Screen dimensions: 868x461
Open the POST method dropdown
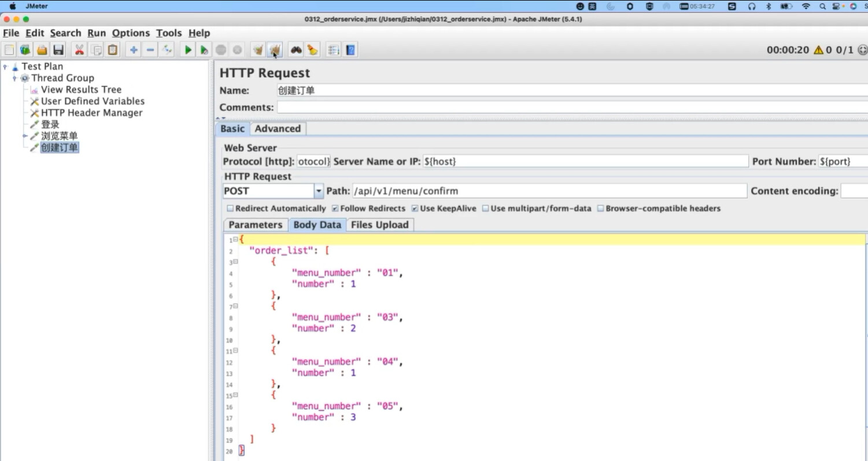[319, 191]
